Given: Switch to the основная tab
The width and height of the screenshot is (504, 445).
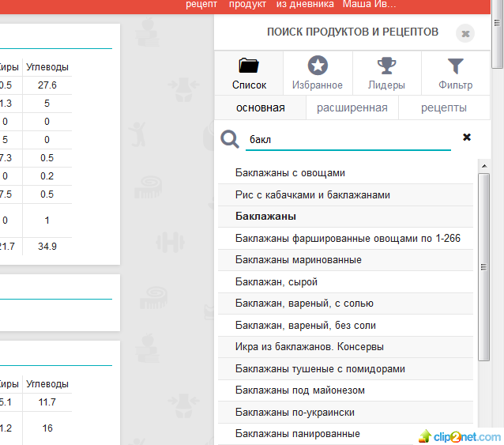Looking at the screenshot, I should [x=260, y=107].
